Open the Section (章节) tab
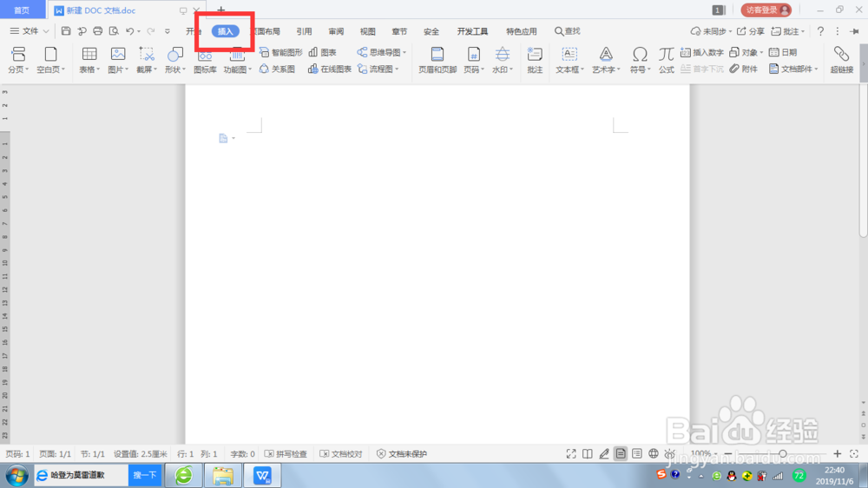 click(x=399, y=31)
